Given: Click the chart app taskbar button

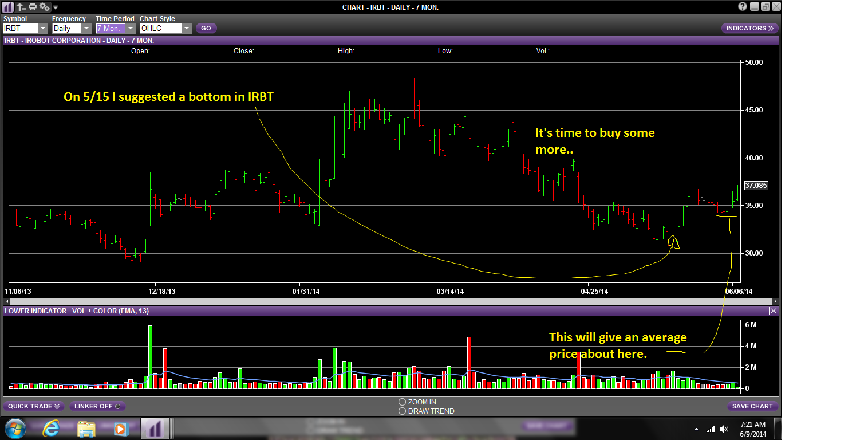Looking at the screenshot, I should click(x=155, y=429).
